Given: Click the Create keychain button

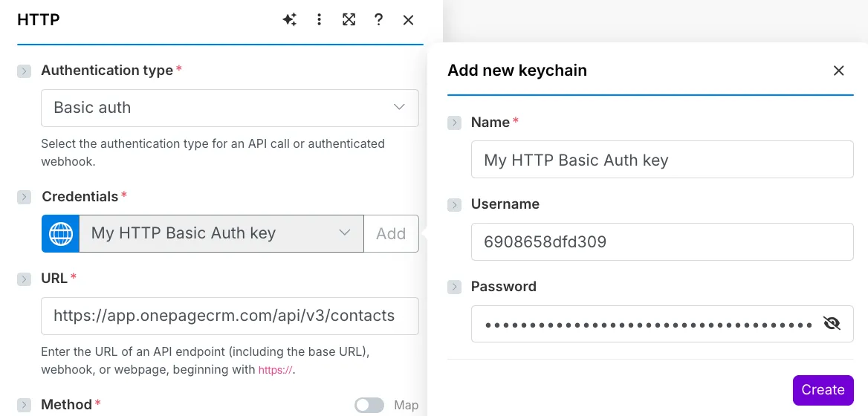Looking at the screenshot, I should pos(823,390).
